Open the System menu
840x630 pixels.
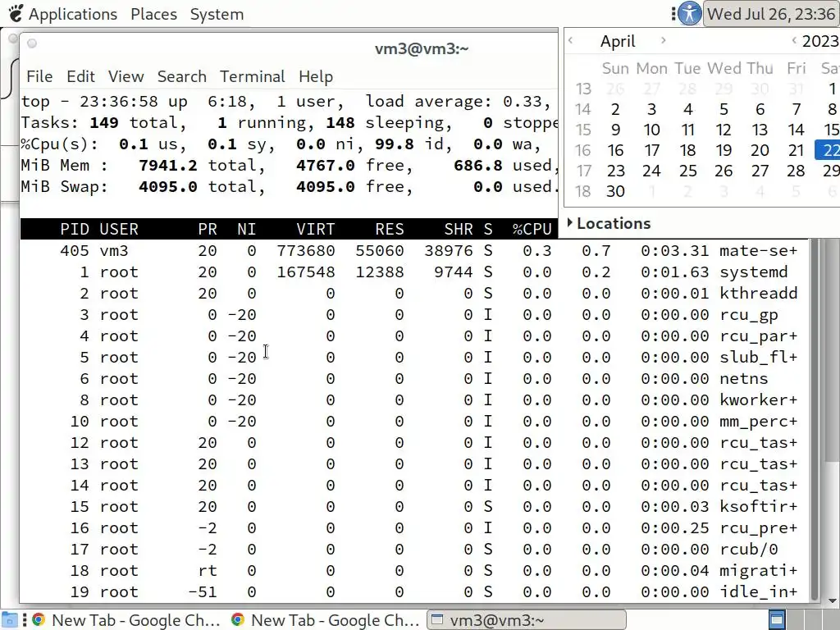click(217, 14)
